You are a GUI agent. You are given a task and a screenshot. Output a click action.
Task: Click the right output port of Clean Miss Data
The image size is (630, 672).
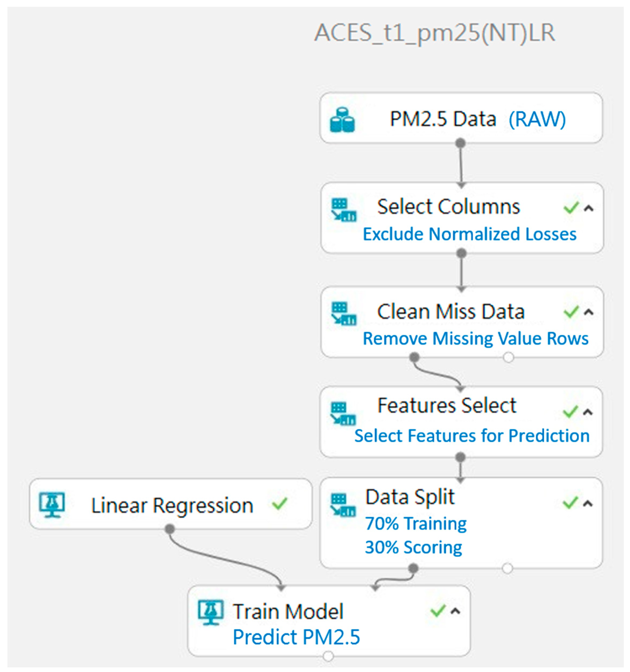click(508, 357)
